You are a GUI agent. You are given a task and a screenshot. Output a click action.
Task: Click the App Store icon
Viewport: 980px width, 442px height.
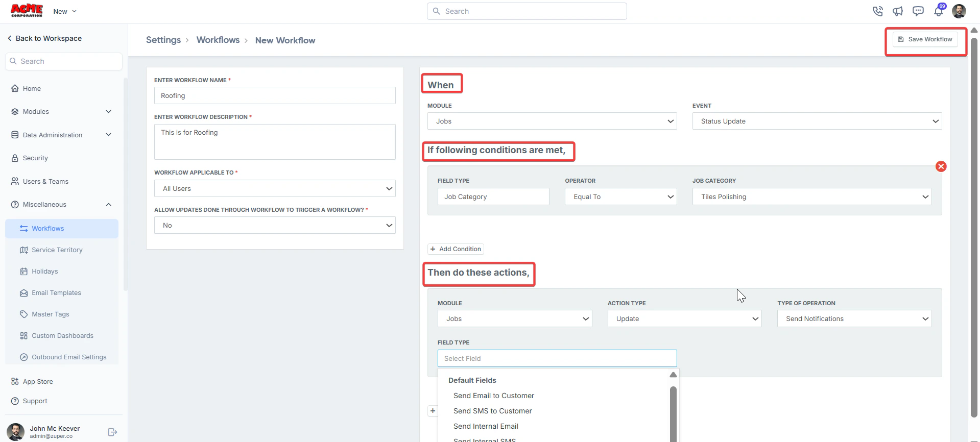15,381
